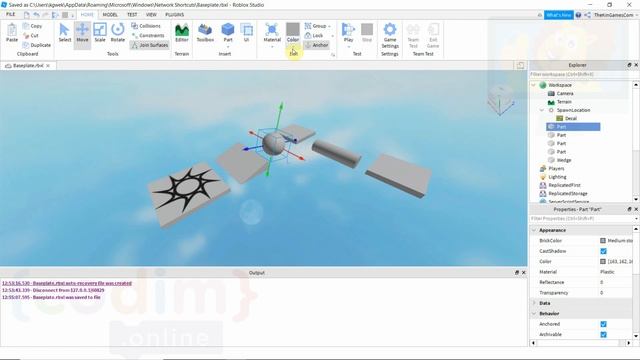Click the Stop test button
Viewport: 640px width, 360px height.
[367, 33]
